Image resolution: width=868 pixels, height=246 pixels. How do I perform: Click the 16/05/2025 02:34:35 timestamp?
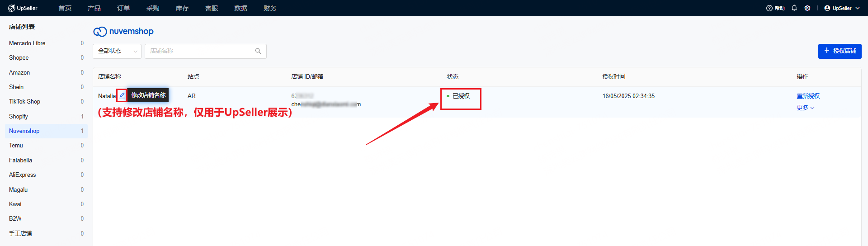click(x=628, y=96)
